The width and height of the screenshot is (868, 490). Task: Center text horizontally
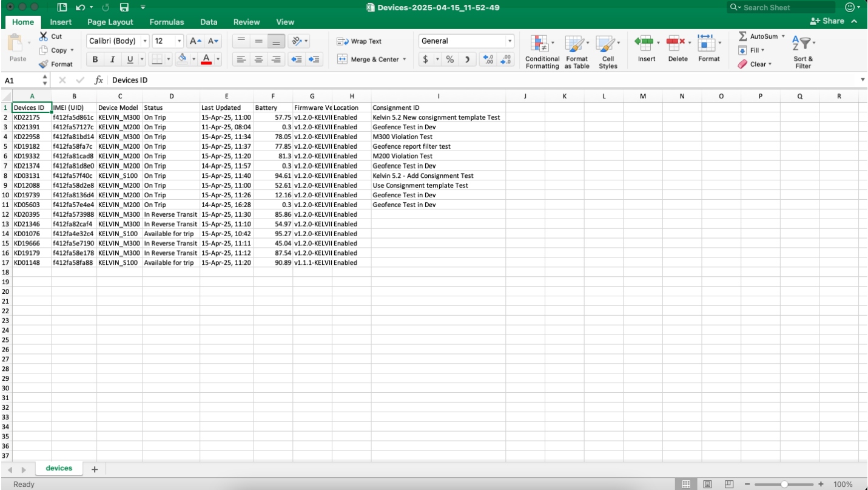(x=258, y=60)
